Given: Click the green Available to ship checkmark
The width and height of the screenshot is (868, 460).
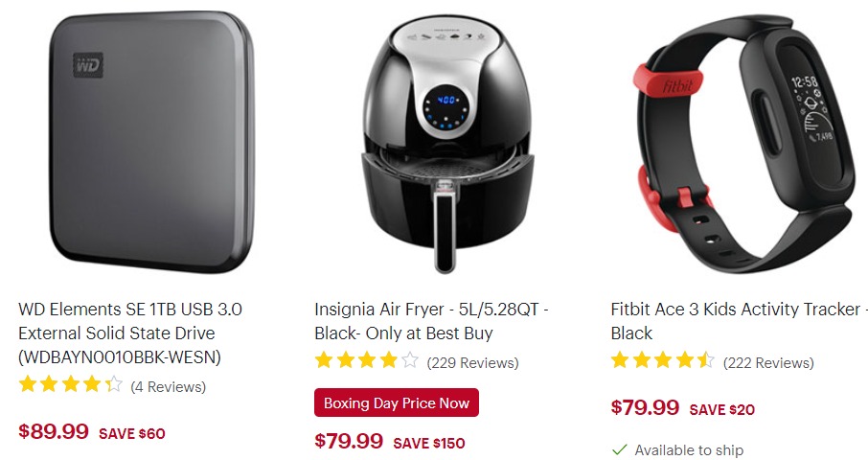Looking at the screenshot, I should (x=620, y=449).
